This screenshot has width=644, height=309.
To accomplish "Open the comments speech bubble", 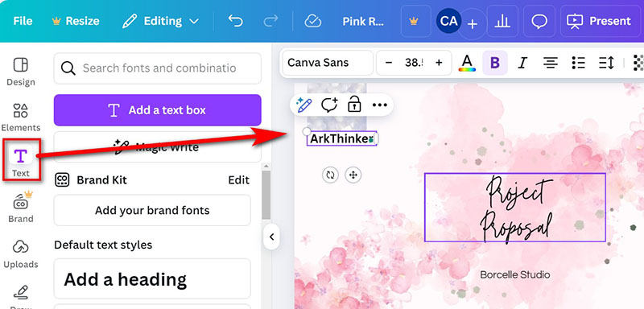I will (539, 21).
